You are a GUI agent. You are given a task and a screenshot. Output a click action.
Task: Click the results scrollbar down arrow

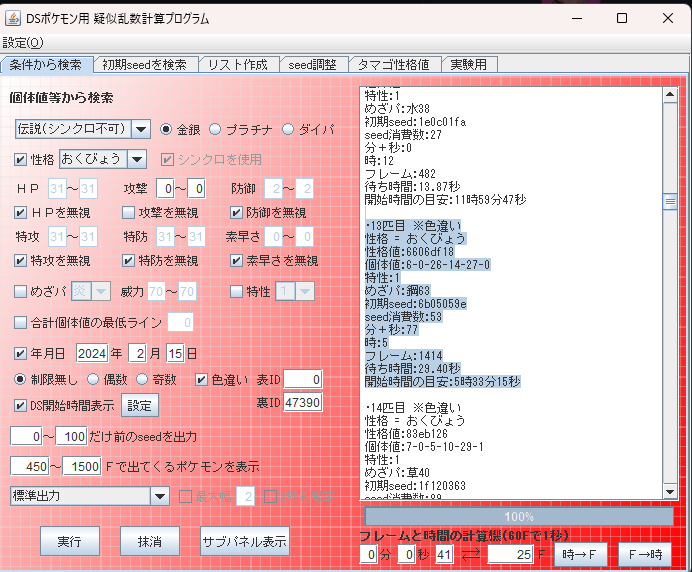click(670, 491)
